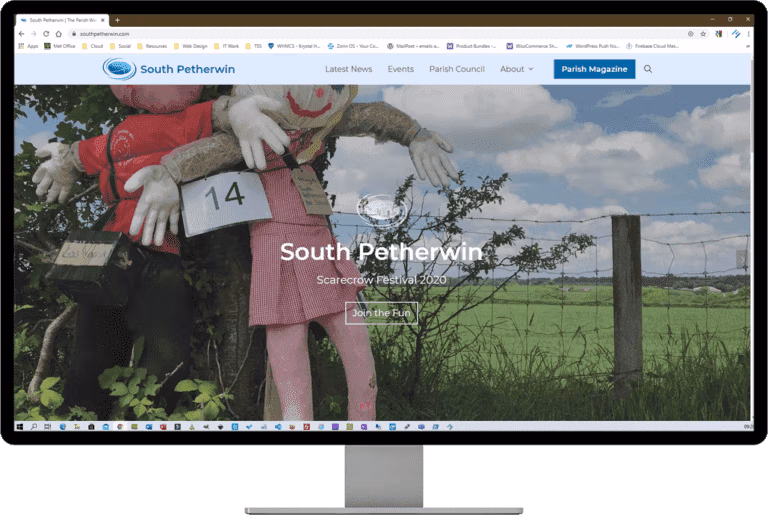Open Visual Studio Code from taskbar
Image resolution: width=768 pixels, height=515 pixels.
tap(278, 427)
